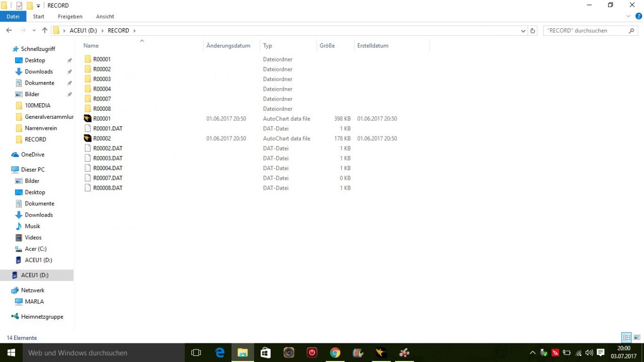Click the help question mark icon
This screenshot has width=644, height=362.
point(638,16)
